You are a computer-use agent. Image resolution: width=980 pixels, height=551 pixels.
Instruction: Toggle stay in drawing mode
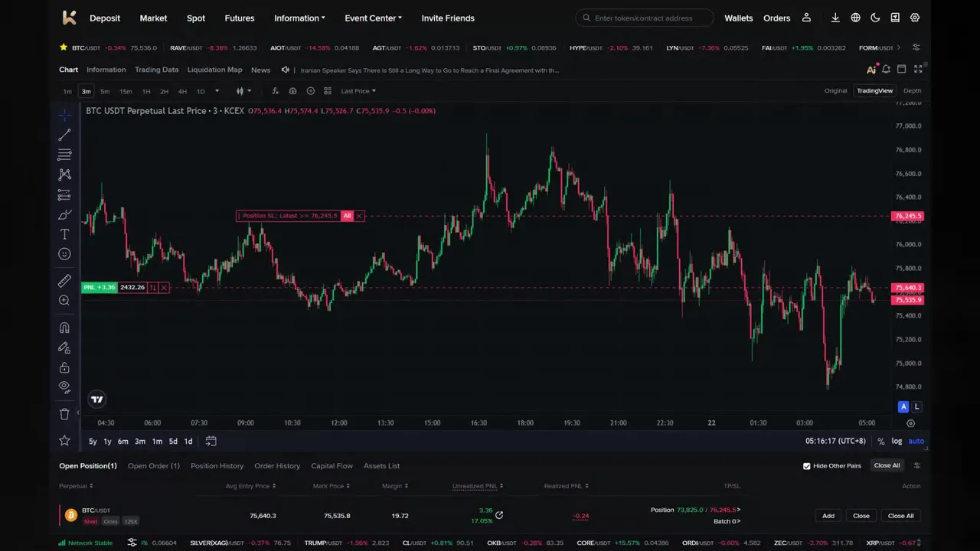coord(65,347)
